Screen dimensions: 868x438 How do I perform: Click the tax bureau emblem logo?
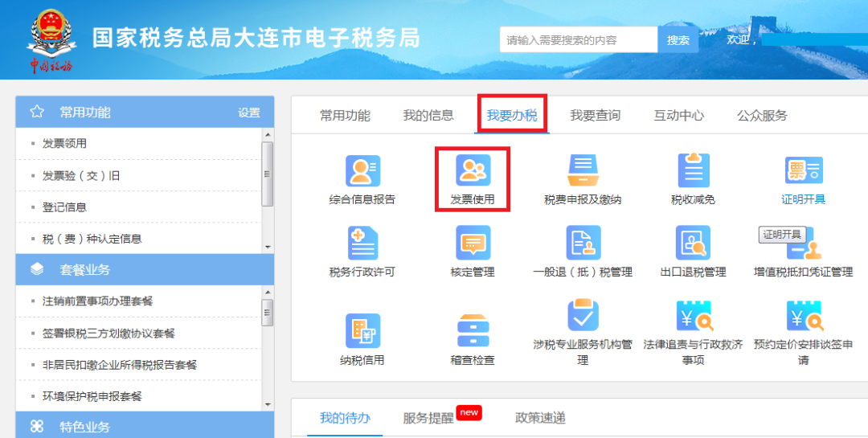click(x=50, y=40)
